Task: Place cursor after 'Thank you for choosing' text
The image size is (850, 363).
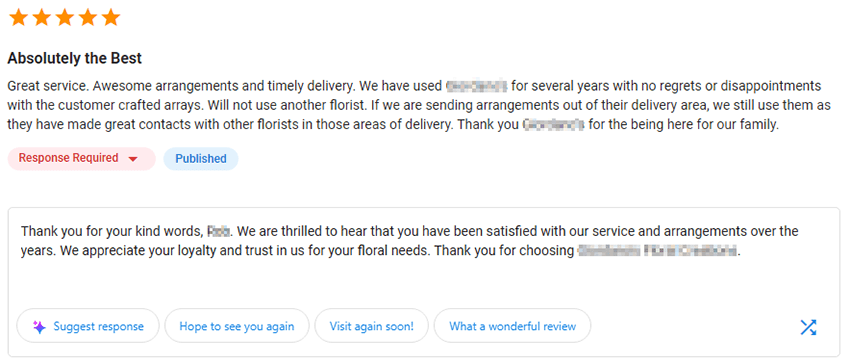Action: click(575, 251)
